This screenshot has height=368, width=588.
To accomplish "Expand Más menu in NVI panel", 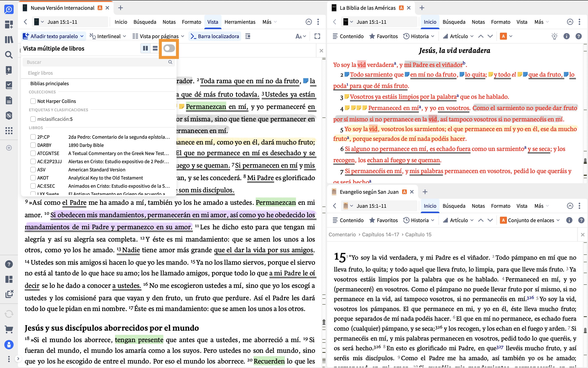I will [269, 22].
